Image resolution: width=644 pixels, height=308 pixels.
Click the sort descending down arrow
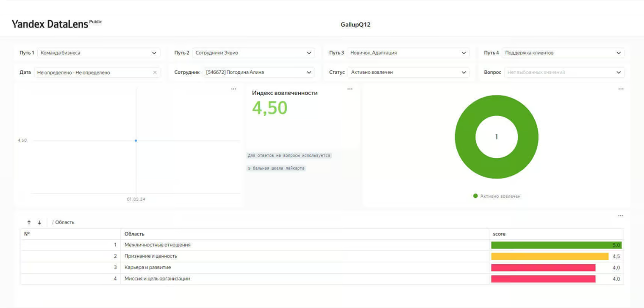tap(39, 222)
